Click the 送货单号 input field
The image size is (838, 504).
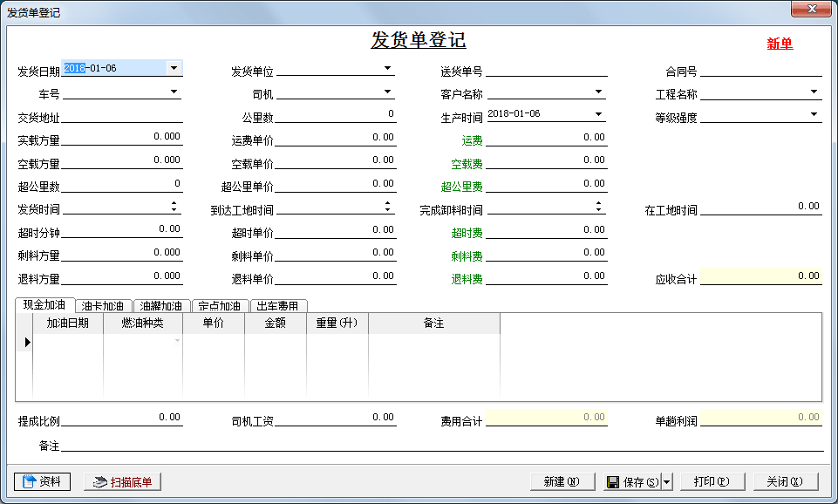point(547,70)
